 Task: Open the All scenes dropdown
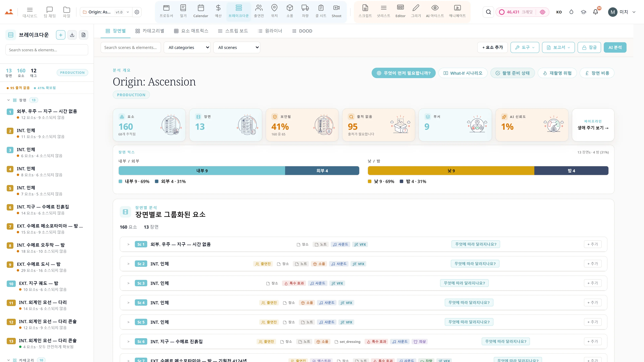coord(236,47)
